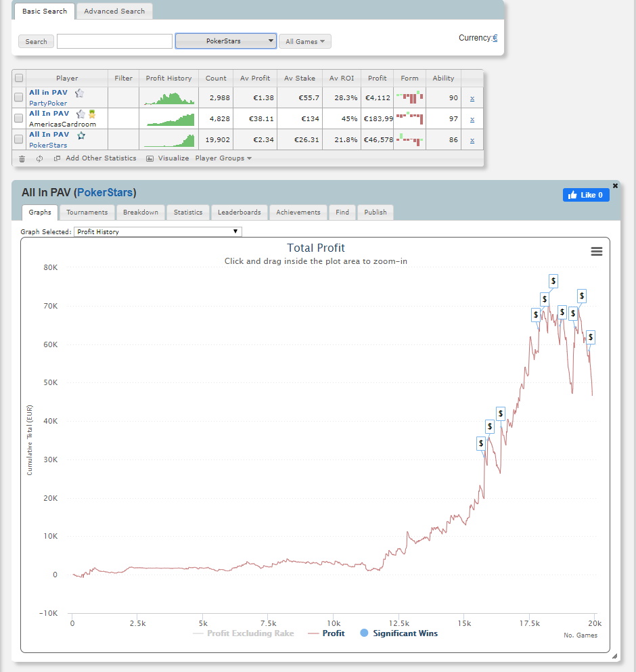This screenshot has height=672, width=636.
Task: Remove the PartyPoker row with its x
Action: pyautogui.click(x=472, y=98)
